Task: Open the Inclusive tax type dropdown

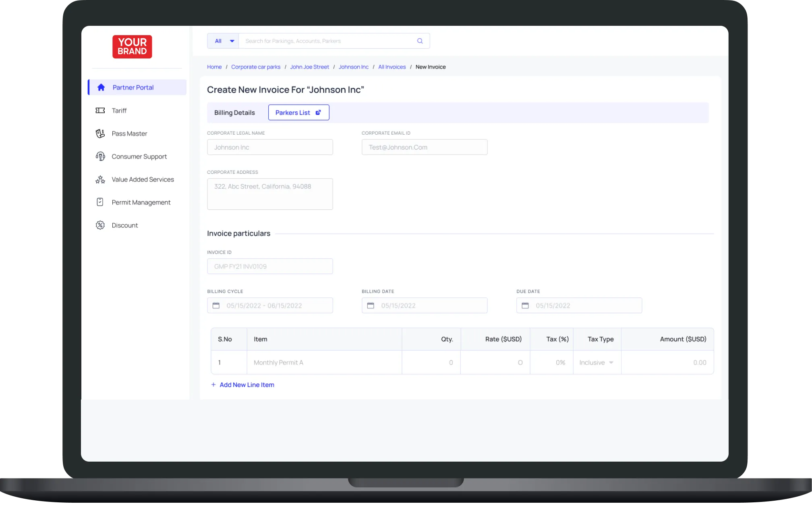Action: tap(597, 362)
